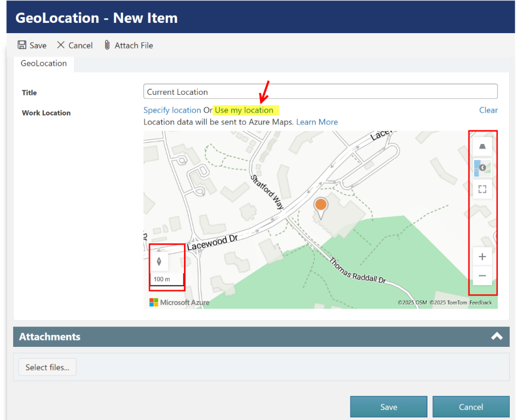
Task: Clear the work location value
Action: click(488, 110)
